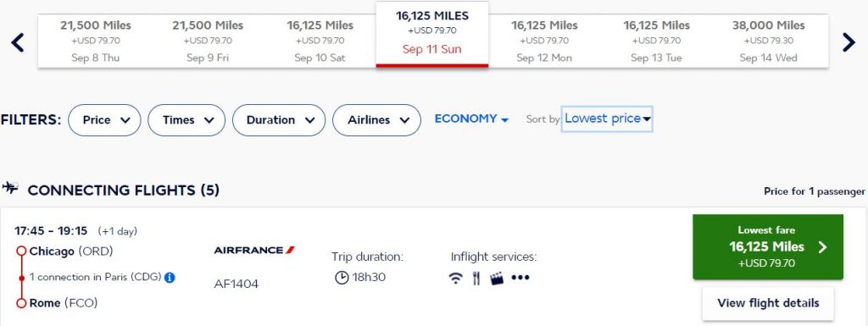868x326 pixels.
Task: Open the Times filter dropdown
Action: (186, 120)
